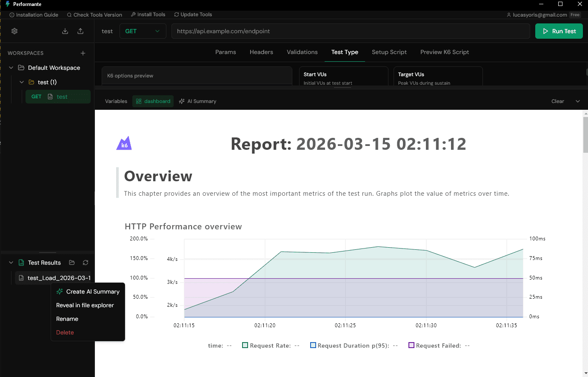The height and width of the screenshot is (377, 588).
Task: Click Install Tools in the top bar
Action: click(x=148, y=14)
